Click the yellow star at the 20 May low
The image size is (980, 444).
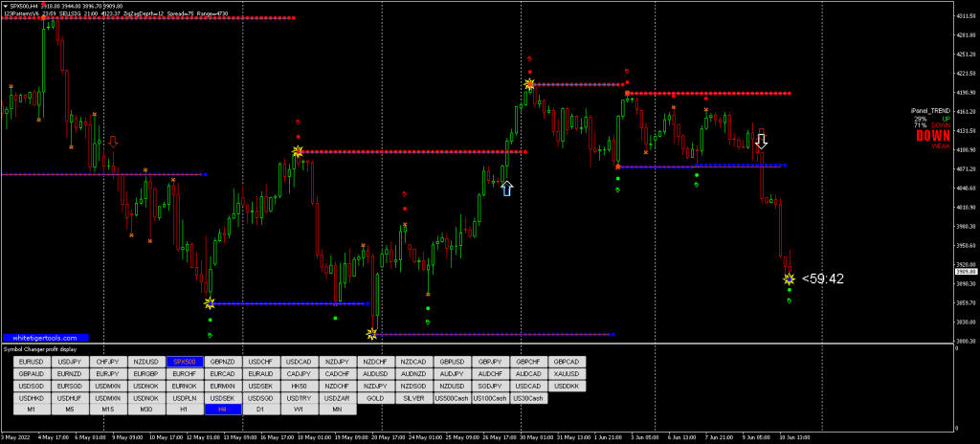[371, 334]
